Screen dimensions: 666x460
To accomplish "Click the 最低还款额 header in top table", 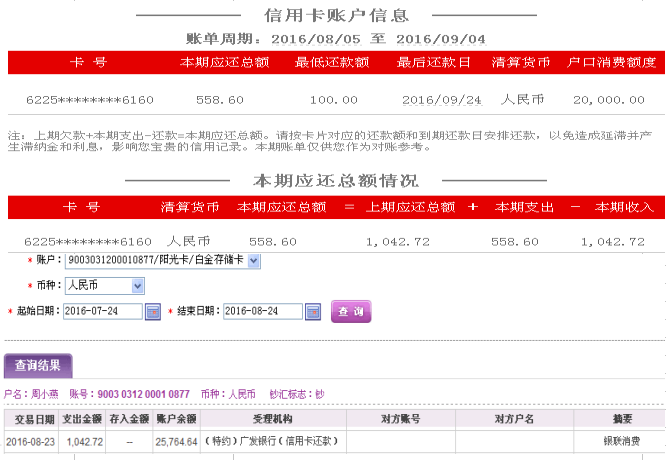I will pos(332,62).
